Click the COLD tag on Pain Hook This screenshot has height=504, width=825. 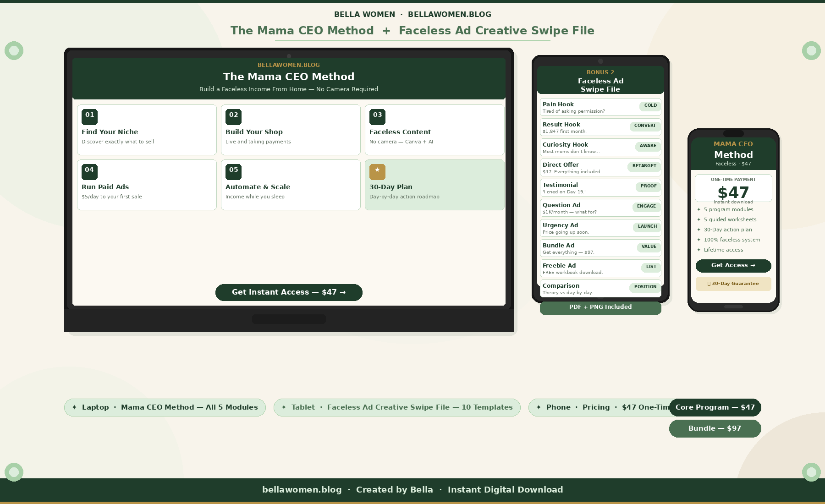pos(650,105)
